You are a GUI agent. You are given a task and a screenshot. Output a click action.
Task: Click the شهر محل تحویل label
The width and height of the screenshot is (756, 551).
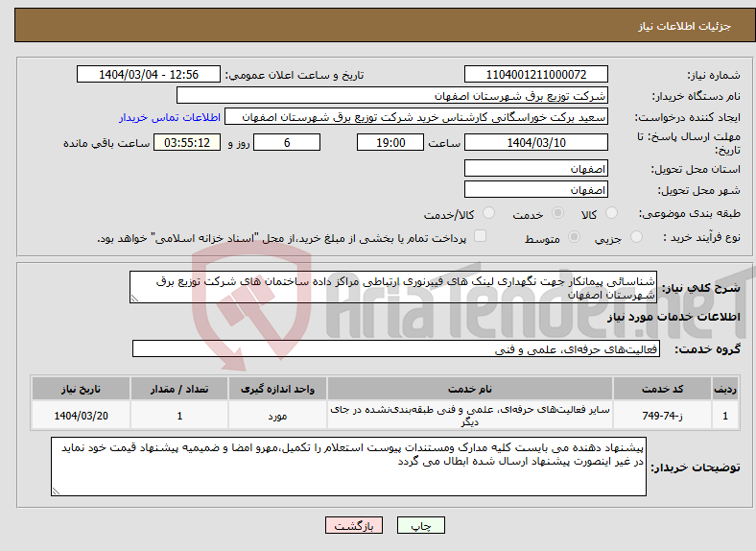tap(699, 190)
